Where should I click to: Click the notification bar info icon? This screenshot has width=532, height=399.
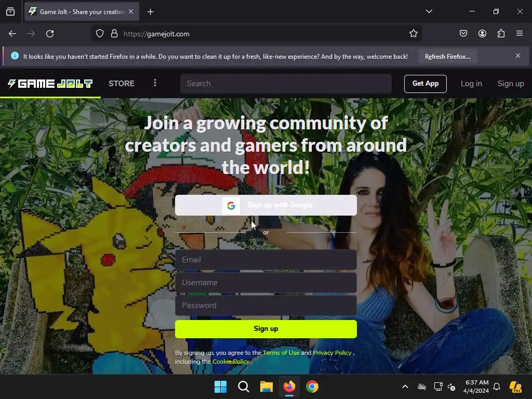pos(15,56)
